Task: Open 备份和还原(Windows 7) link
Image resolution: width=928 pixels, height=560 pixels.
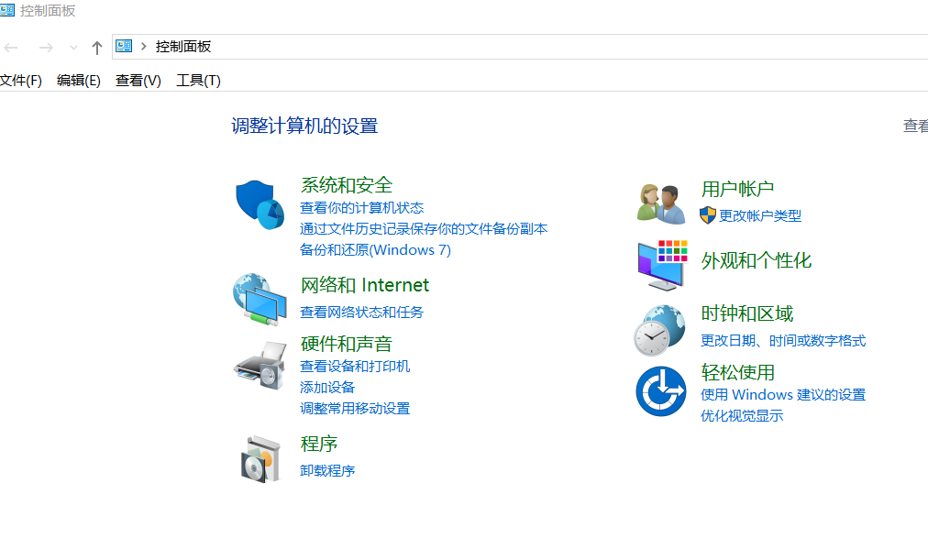Action: click(375, 250)
